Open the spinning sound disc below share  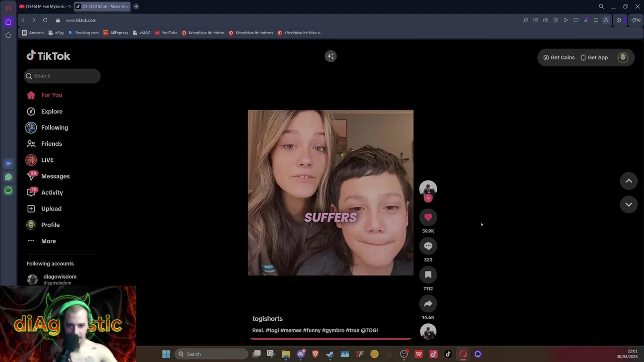click(428, 332)
